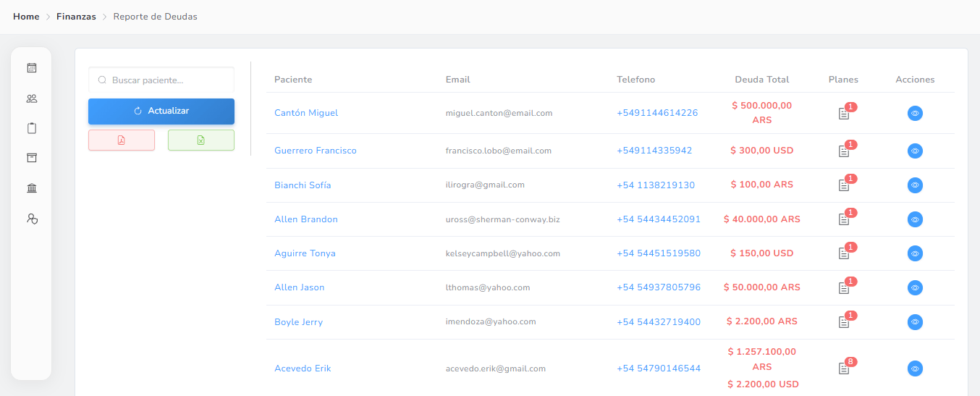The image size is (980, 396).
Task: View plans icon for Allen Jason
Action: pos(843,288)
